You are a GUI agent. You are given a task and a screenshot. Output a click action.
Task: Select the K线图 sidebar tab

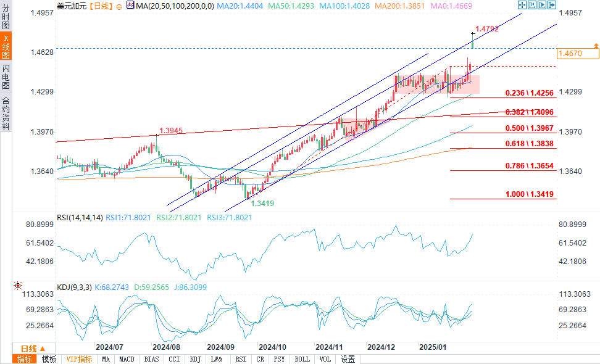click(x=6, y=46)
